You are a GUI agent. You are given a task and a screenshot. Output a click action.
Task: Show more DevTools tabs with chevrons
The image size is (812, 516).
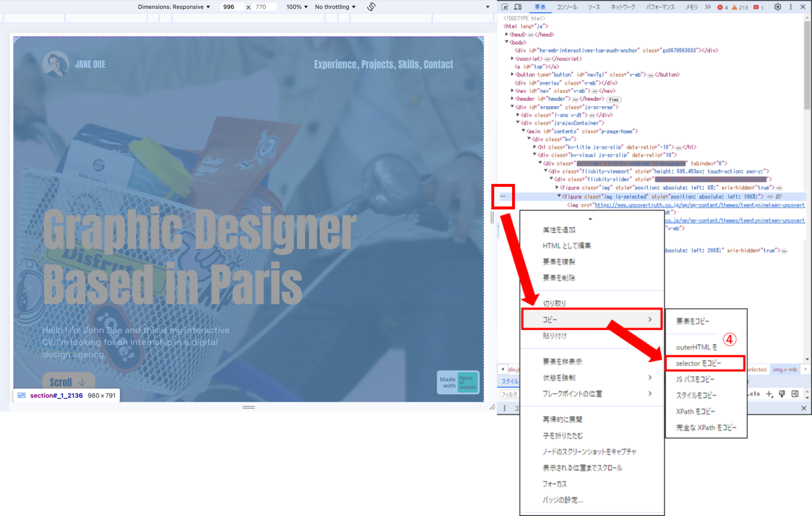pos(707,7)
